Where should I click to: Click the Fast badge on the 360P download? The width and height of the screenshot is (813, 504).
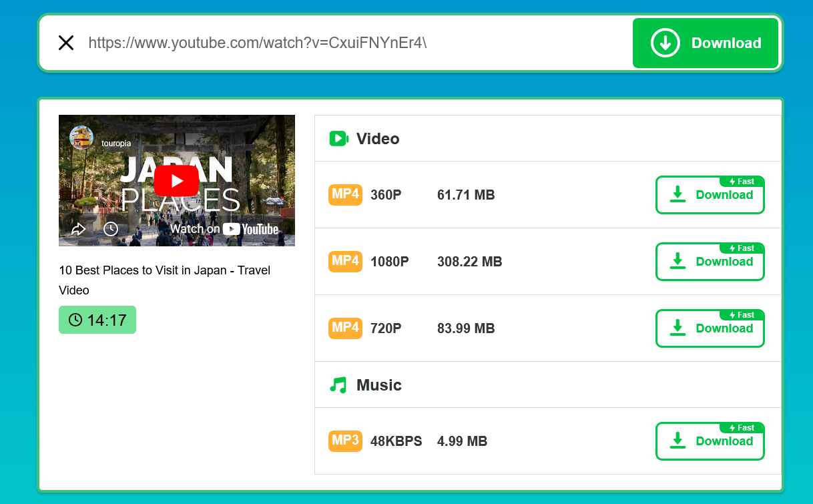742,182
